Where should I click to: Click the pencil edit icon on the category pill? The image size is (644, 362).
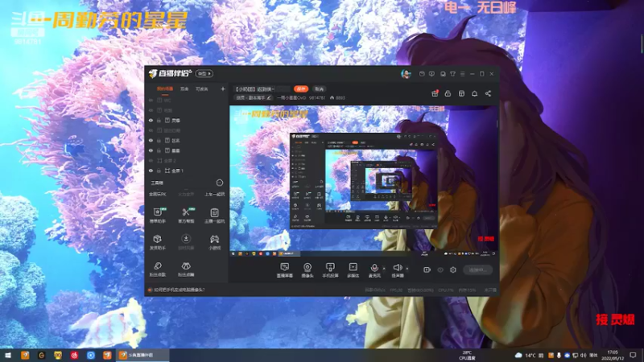coord(269,97)
